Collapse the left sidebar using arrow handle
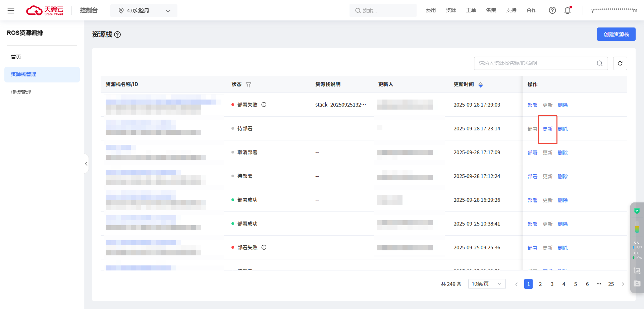The width and height of the screenshot is (644, 309). click(86, 164)
